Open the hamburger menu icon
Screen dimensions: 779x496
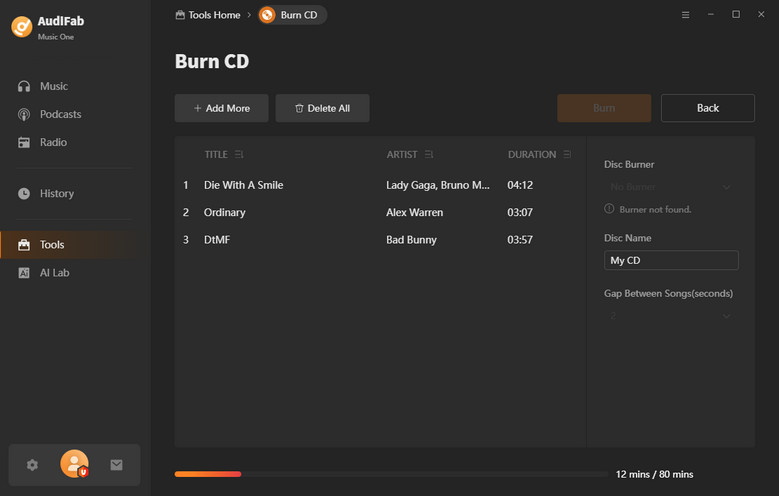(686, 15)
